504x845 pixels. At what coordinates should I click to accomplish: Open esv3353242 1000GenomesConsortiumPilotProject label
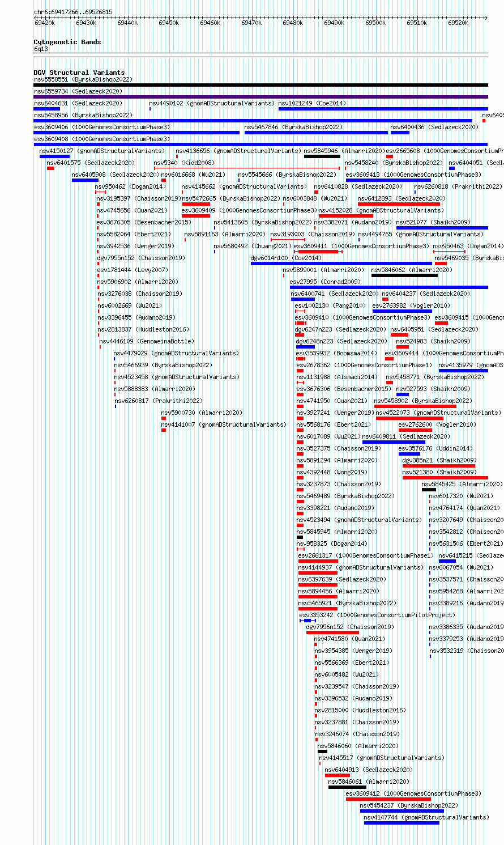(x=377, y=615)
